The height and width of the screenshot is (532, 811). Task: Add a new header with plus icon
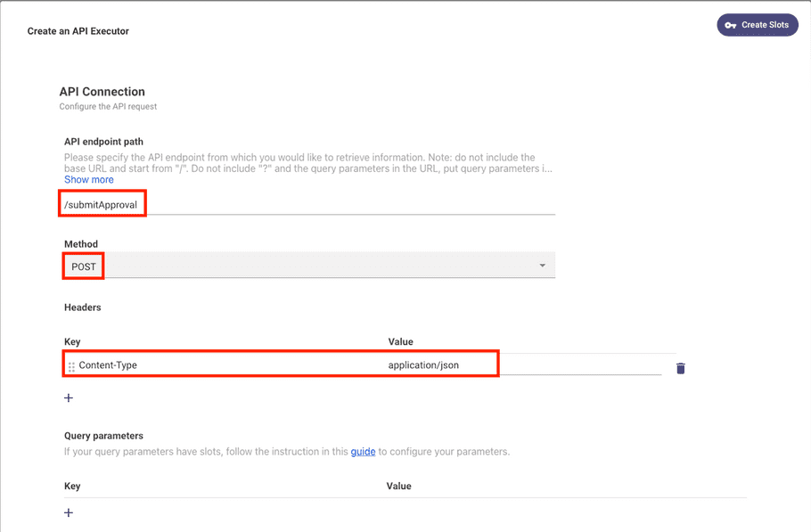pyautogui.click(x=69, y=397)
